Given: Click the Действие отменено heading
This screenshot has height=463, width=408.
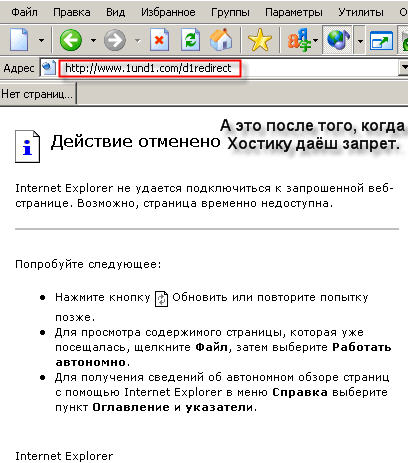Looking at the screenshot, I should tap(135, 142).
